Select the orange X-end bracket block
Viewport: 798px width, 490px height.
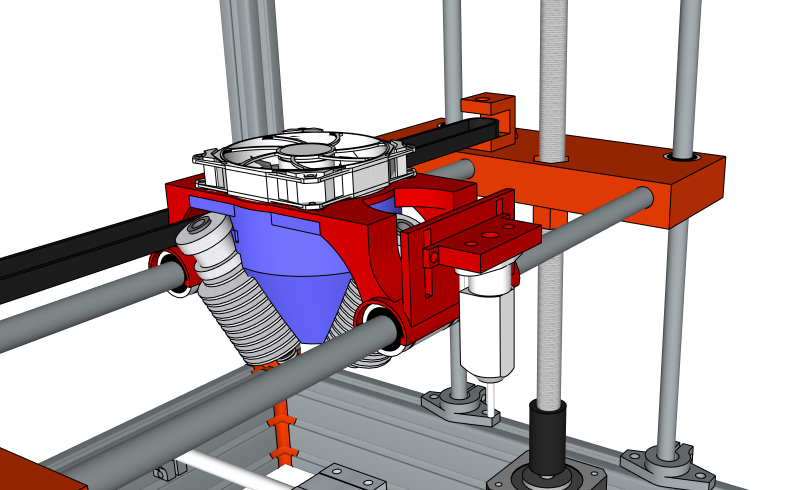570,176
